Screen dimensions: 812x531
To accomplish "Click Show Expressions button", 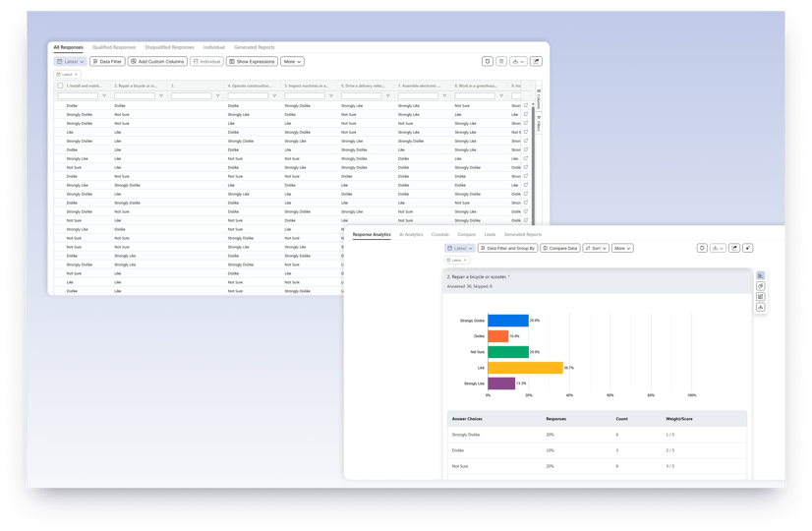I will pyautogui.click(x=253, y=61).
